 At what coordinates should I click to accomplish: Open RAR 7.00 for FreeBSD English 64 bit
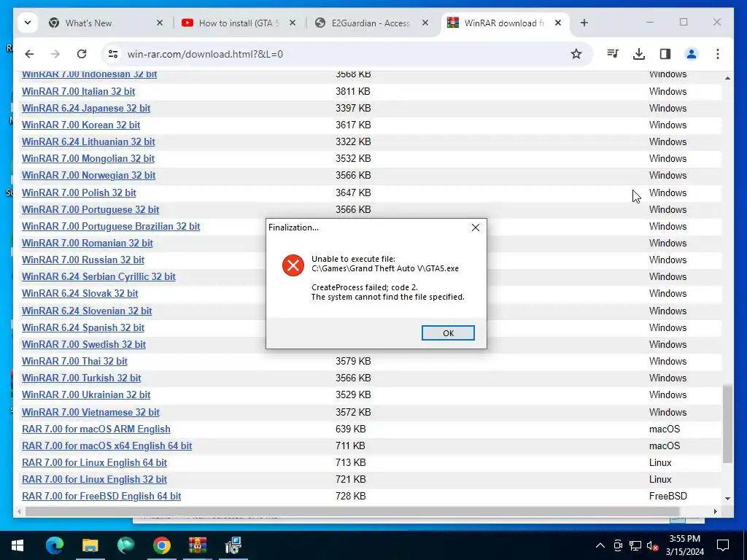click(x=101, y=496)
